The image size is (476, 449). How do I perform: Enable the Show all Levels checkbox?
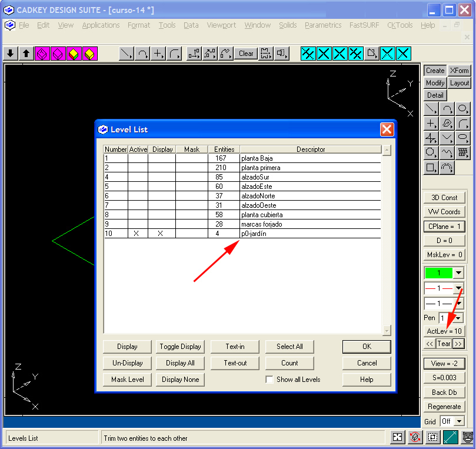coord(269,380)
